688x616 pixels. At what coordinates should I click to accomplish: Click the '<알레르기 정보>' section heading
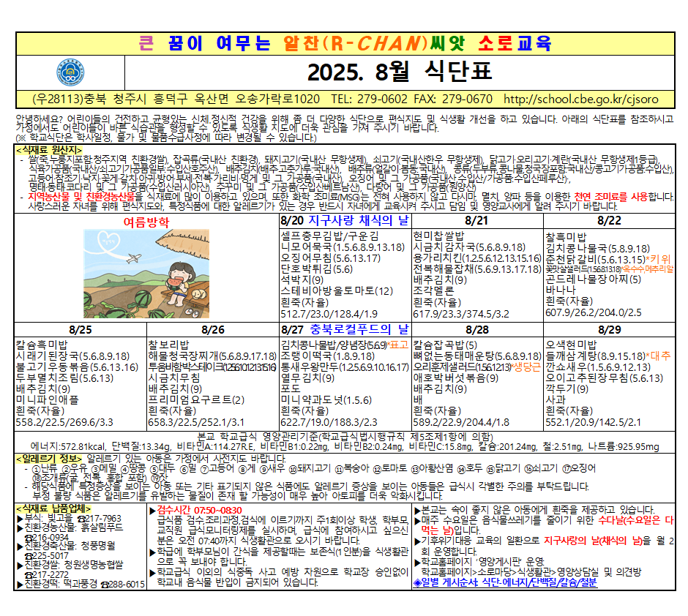point(50,459)
